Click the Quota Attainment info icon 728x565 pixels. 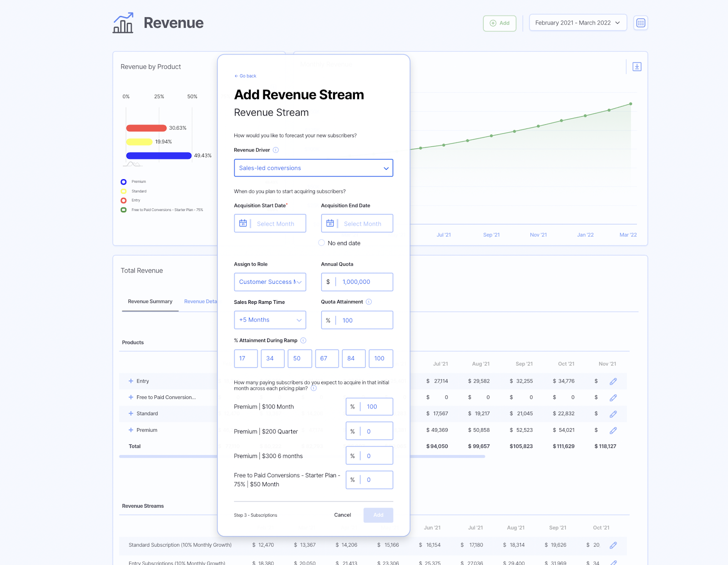(369, 302)
